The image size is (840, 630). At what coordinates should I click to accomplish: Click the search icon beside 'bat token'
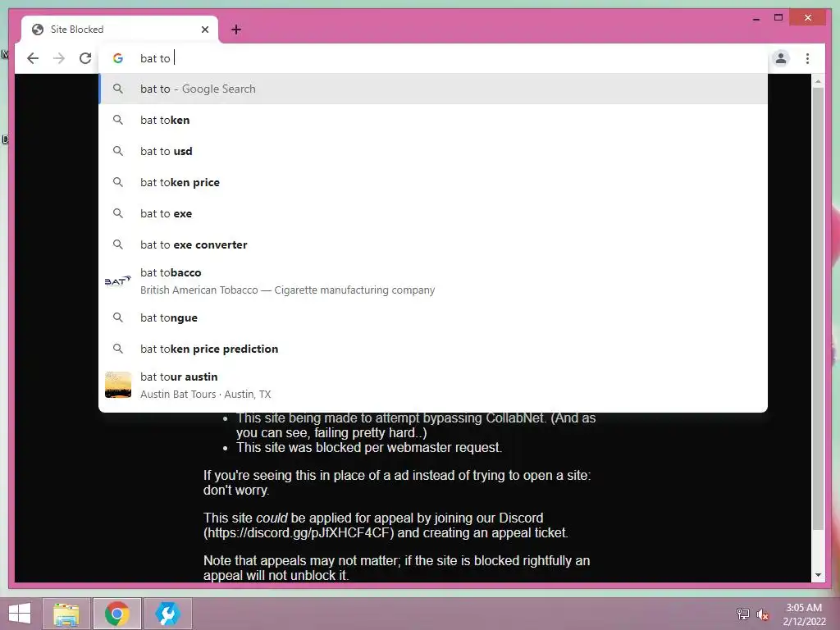[x=118, y=120]
